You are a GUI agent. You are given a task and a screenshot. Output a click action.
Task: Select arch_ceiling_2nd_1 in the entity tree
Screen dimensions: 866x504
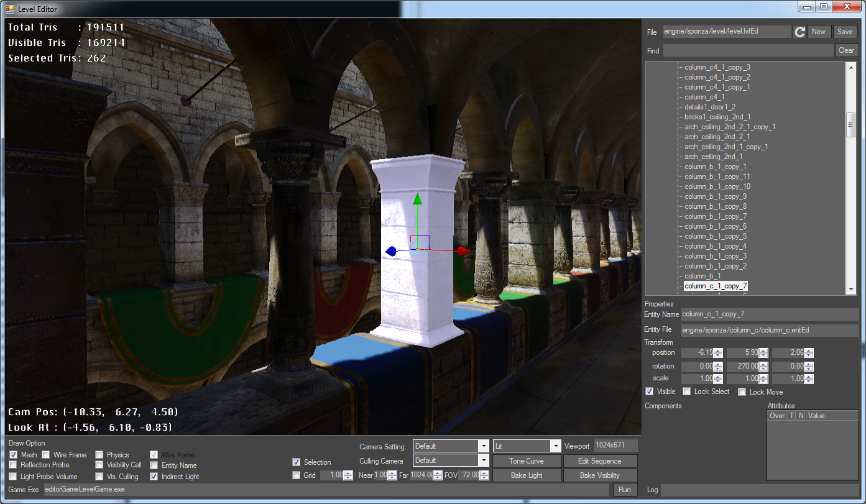(x=714, y=157)
